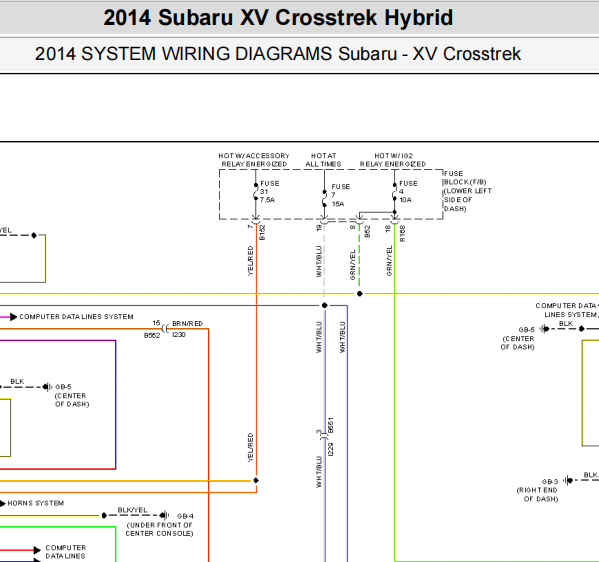This screenshot has width=599, height=562.
Task: Click the arrow pointing to 'COMPUTER DATA LINES SYSTEM'
Action: tap(13, 317)
